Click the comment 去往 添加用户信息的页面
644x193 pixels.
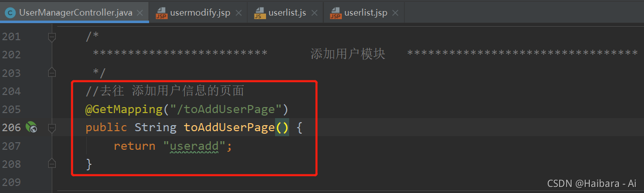165,91
